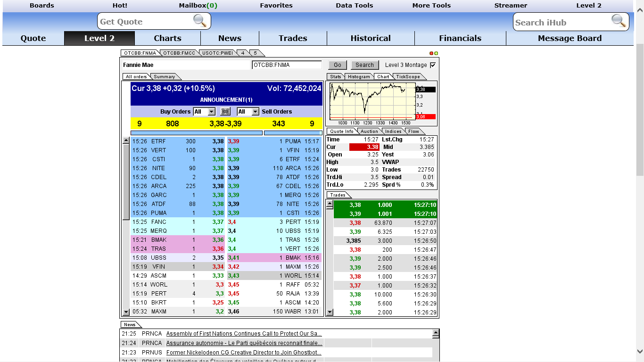644x362 pixels.
Task: Open the OTCBB:FMCC symbol tab
Action: pyautogui.click(x=179, y=53)
